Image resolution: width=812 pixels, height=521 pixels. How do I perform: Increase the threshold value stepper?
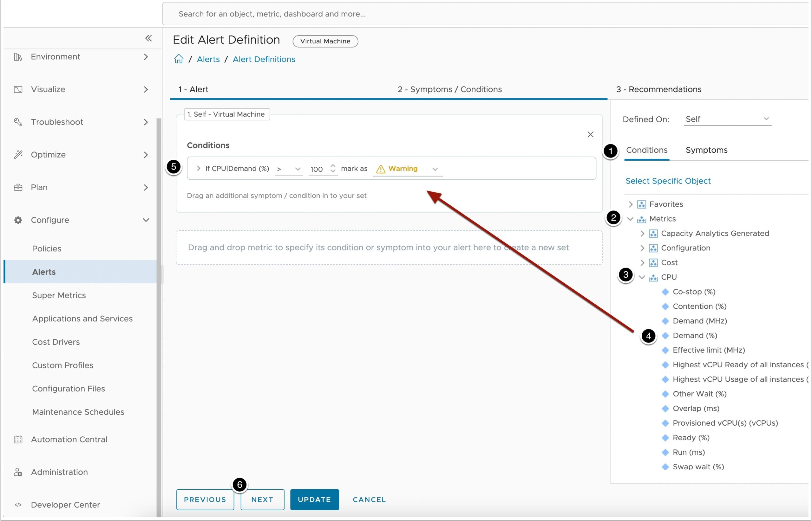332,166
